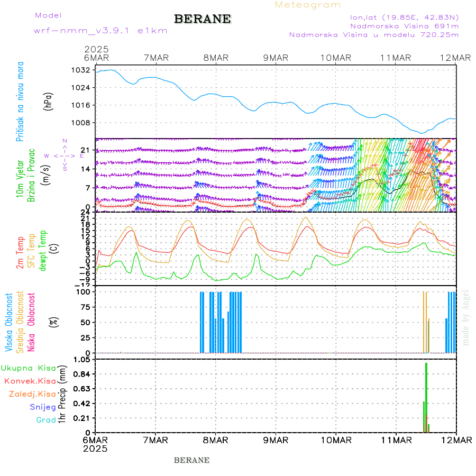Click the 0.63 precipitation axis value
The image size is (476, 476).
click(82, 389)
